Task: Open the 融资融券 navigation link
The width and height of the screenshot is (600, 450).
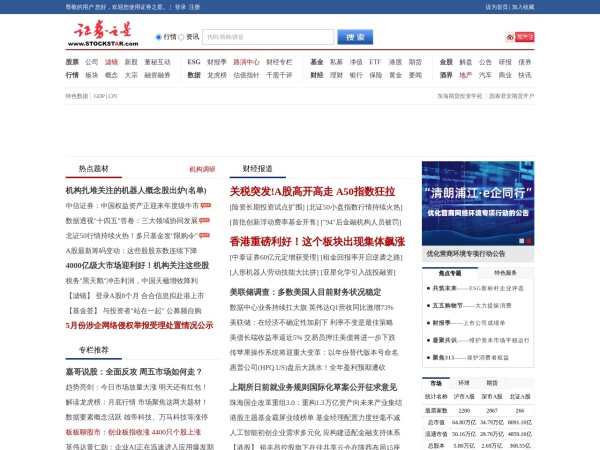Action: tap(157, 75)
